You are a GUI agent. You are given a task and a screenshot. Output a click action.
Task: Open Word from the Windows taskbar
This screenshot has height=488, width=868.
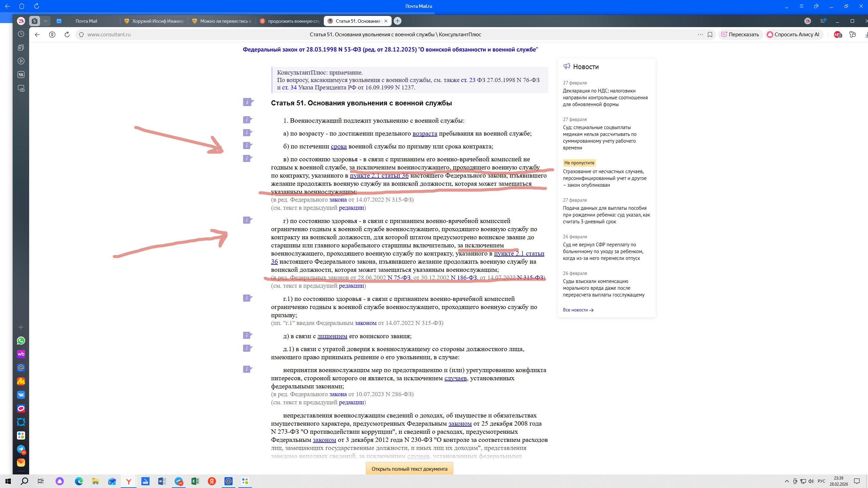coord(162,481)
